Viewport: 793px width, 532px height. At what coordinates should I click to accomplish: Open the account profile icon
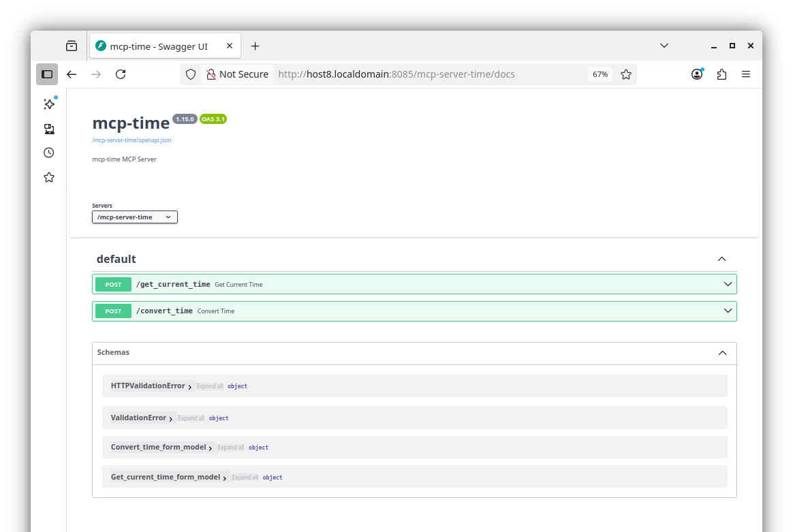click(697, 74)
